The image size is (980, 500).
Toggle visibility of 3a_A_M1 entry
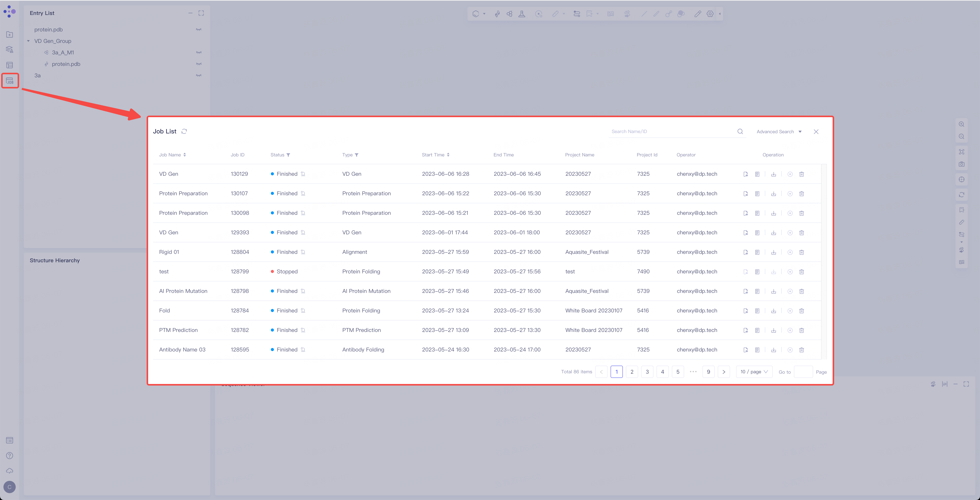199,52
